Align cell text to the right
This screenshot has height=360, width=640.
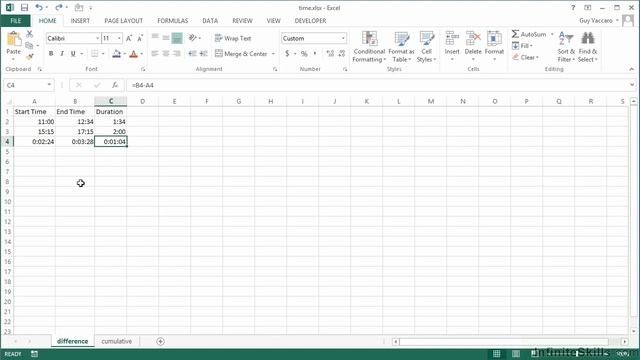click(177, 53)
